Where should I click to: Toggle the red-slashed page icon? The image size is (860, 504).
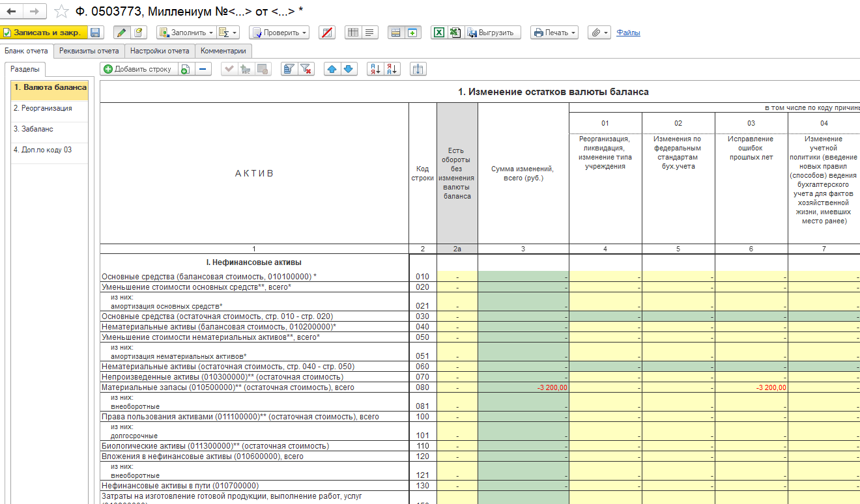coord(328,33)
